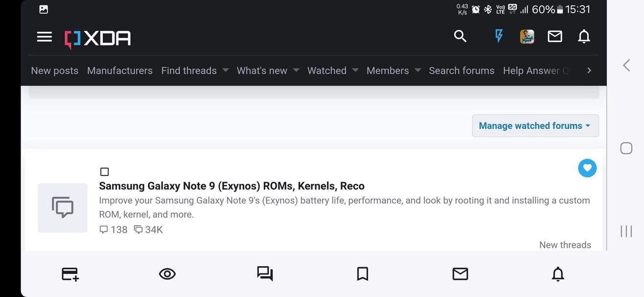Tap the XDA logo

[97, 38]
